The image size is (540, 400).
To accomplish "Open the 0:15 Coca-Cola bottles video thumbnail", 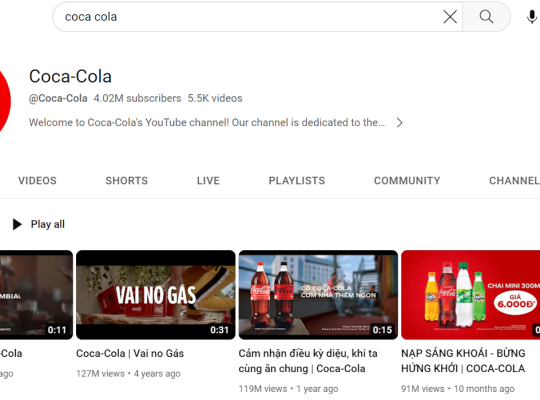I will pos(318,295).
